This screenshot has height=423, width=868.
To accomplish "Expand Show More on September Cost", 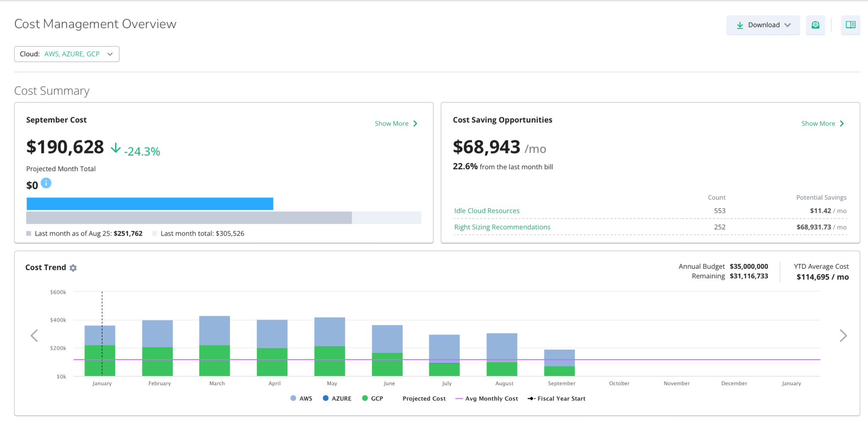I will pos(395,123).
